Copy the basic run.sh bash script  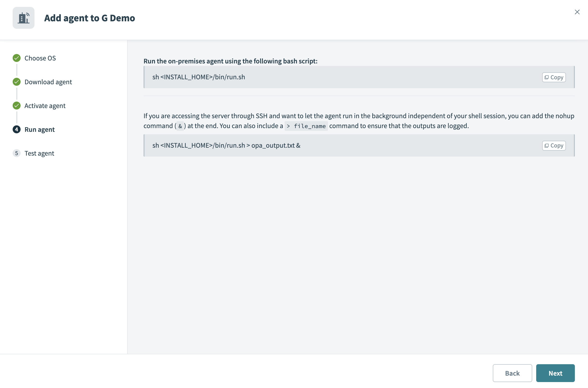click(x=554, y=77)
